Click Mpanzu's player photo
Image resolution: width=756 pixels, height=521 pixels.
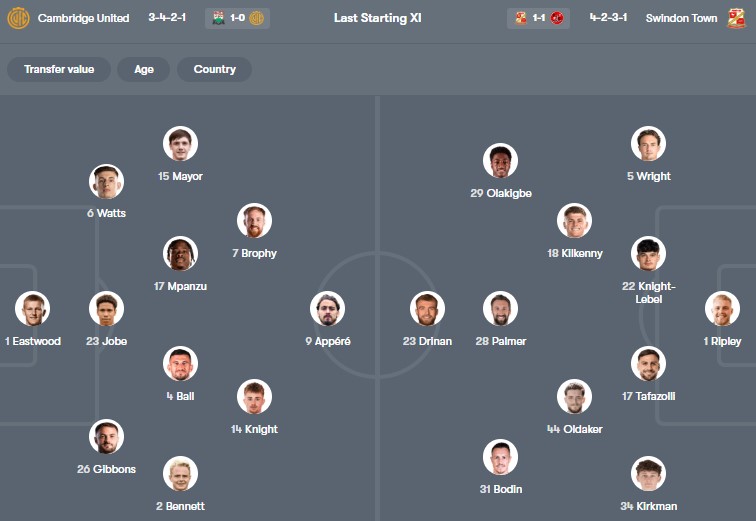point(180,254)
